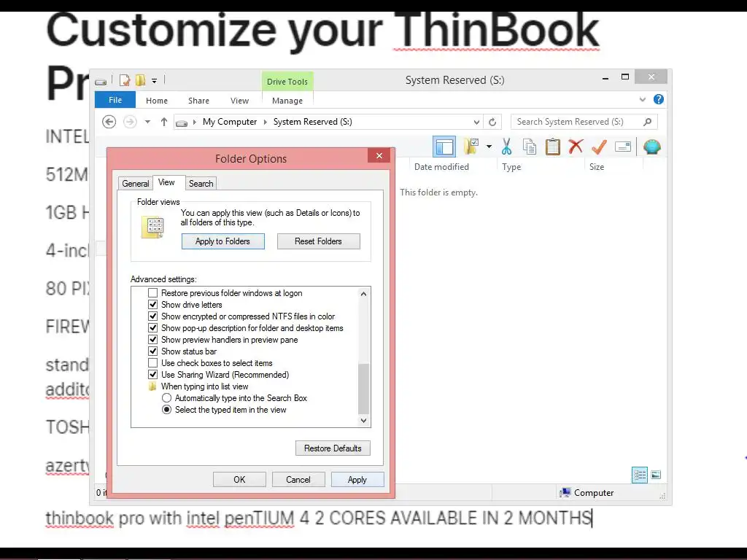Open the Home ribbon tab
Viewport: 747px width, 560px height.
coord(157,101)
